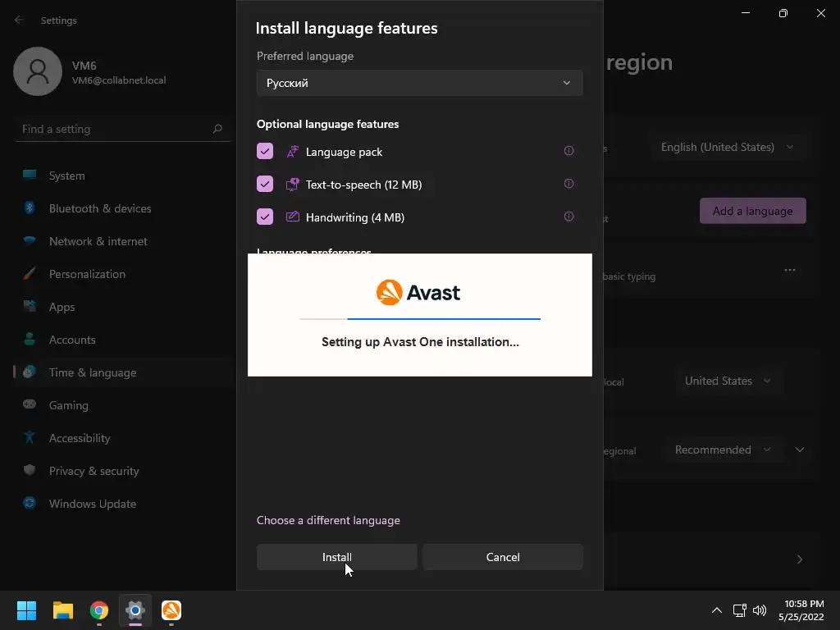
Task: Expand the regional format section chevron
Action: tap(800, 450)
